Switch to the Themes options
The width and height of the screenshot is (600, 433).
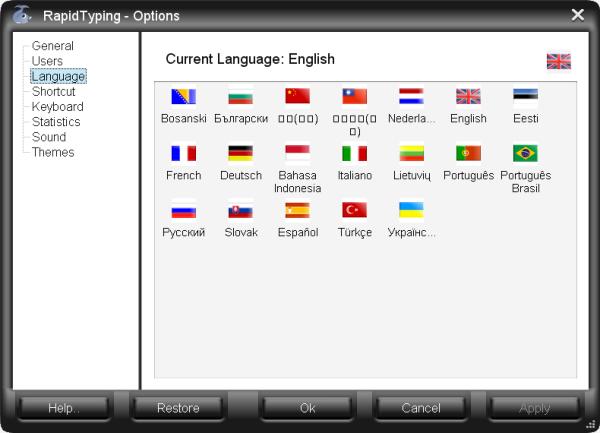[x=53, y=152]
